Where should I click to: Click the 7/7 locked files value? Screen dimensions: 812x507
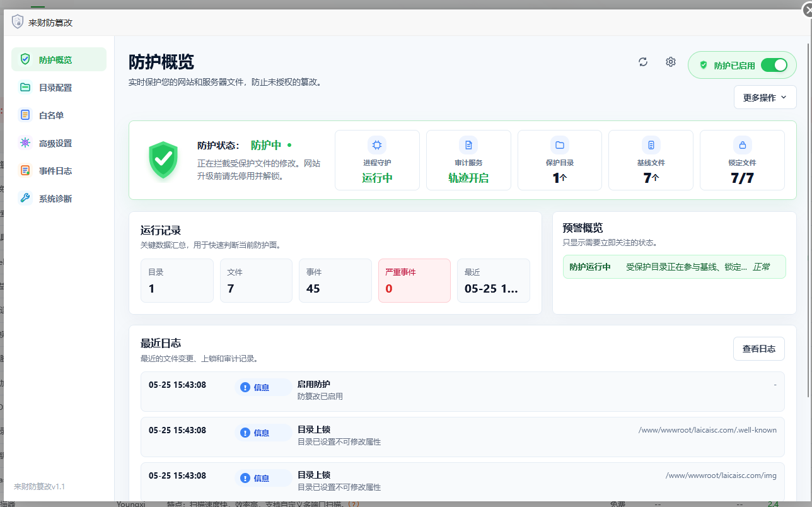[742, 178]
